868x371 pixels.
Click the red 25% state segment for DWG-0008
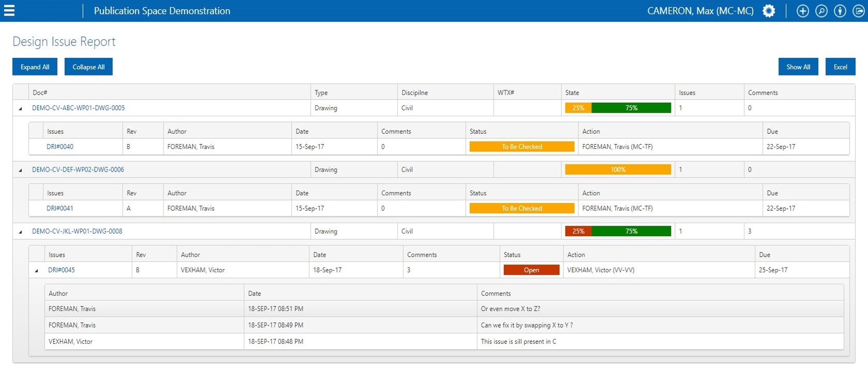coord(578,231)
